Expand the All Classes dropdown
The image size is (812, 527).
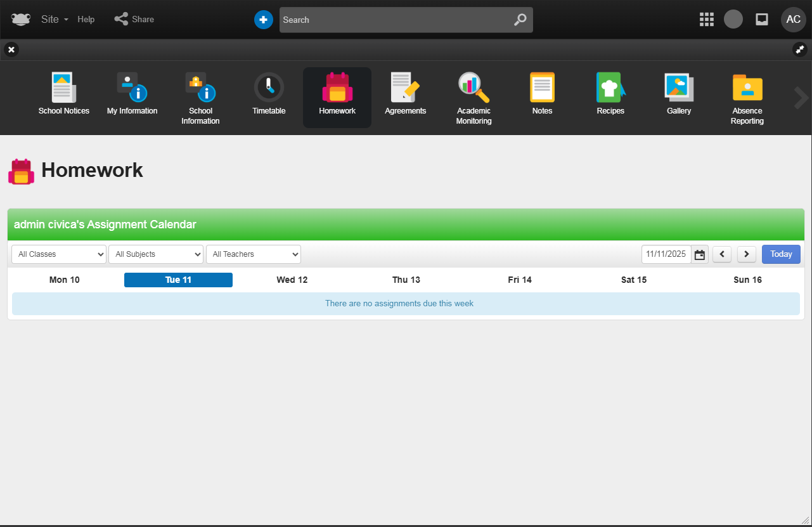tap(59, 254)
